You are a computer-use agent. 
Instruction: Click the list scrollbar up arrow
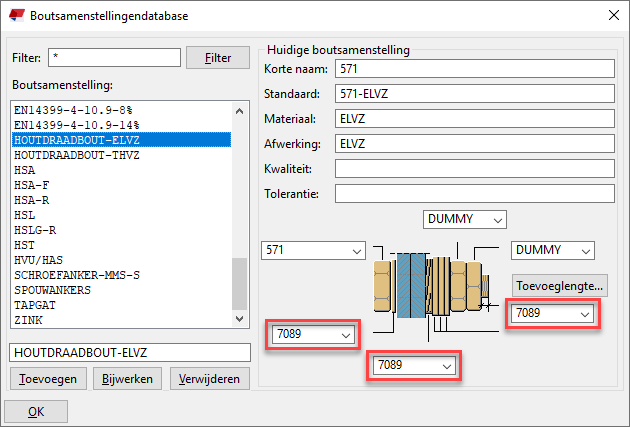[x=239, y=111]
